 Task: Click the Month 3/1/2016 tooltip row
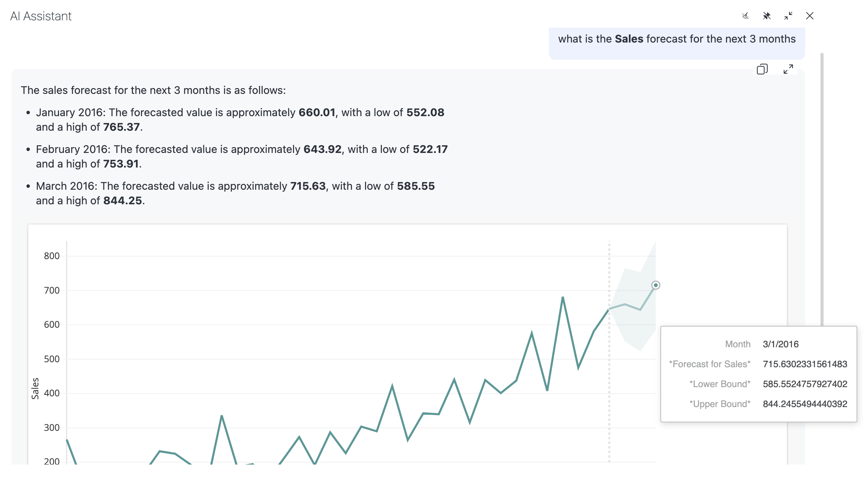point(780,344)
